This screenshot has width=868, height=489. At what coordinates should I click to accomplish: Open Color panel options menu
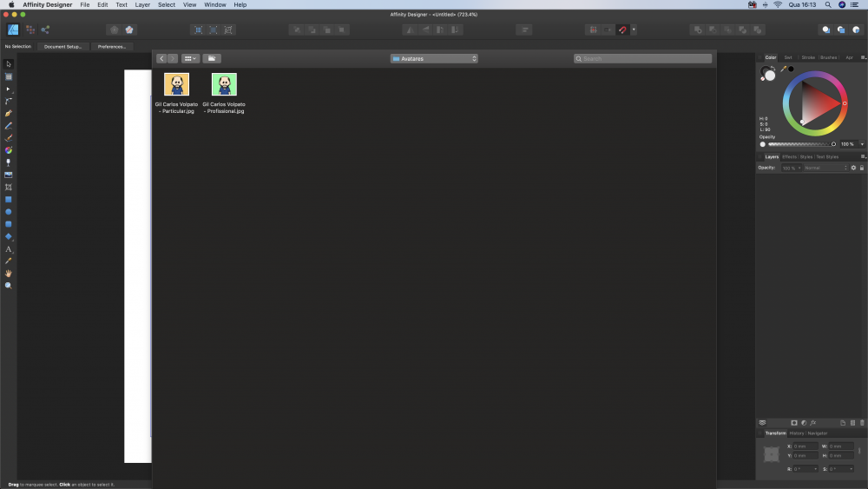point(863,57)
